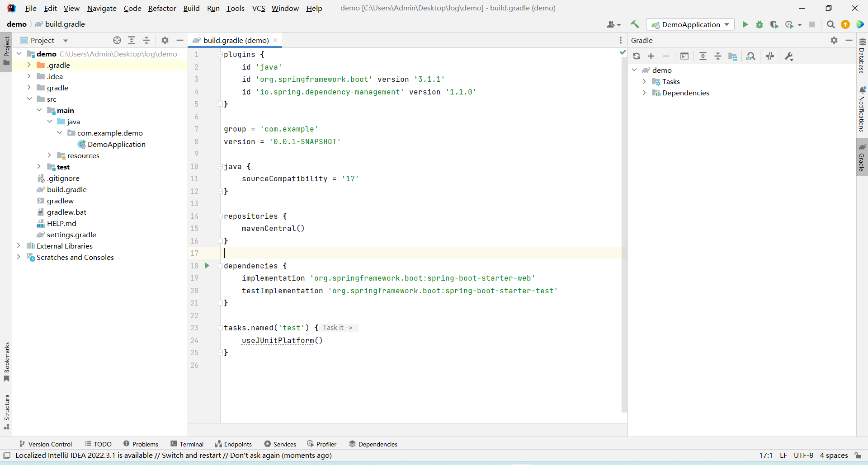Image resolution: width=868 pixels, height=465 pixels.
Task: Open the Terminal tool window
Action: pyautogui.click(x=187, y=444)
